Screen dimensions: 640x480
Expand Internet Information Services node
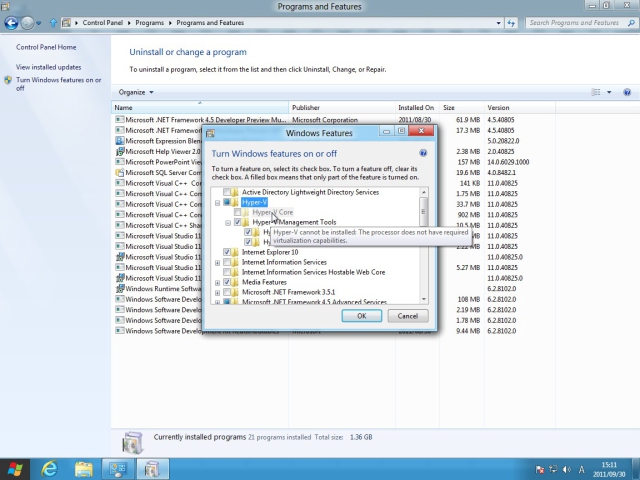(218, 263)
